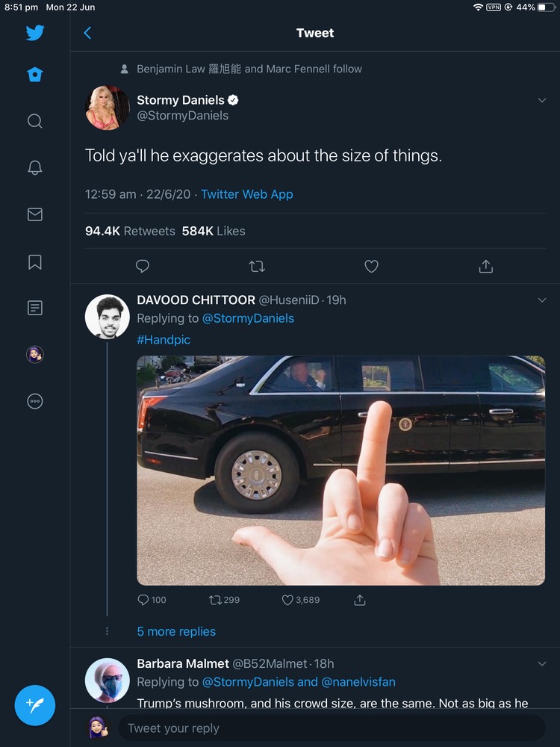Tap the Tweet your reply field
Screen dimensions: 560x747
tap(329, 728)
